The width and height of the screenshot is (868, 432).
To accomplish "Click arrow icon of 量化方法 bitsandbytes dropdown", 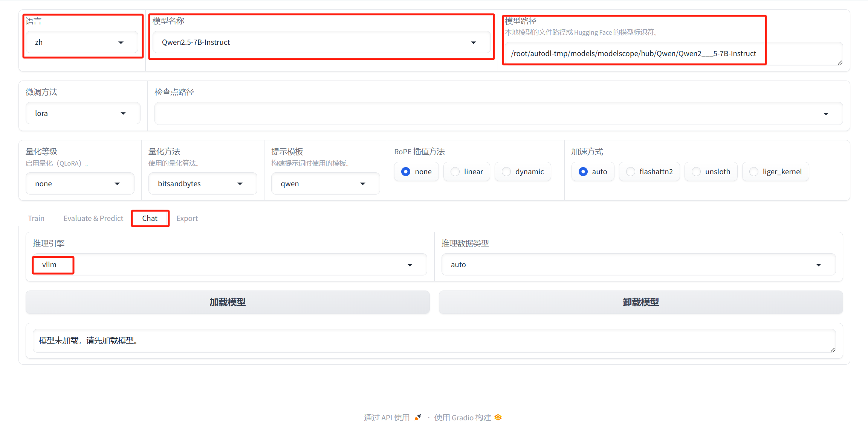I will 240,184.
